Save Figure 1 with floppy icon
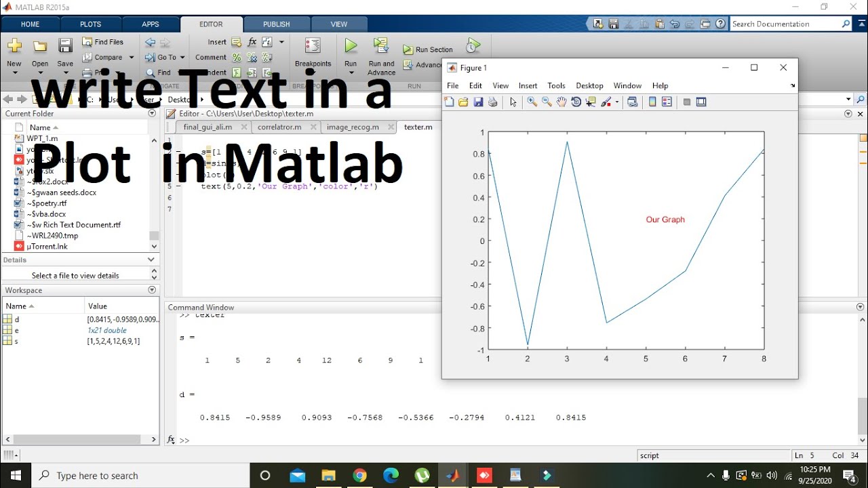 pyautogui.click(x=478, y=102)
